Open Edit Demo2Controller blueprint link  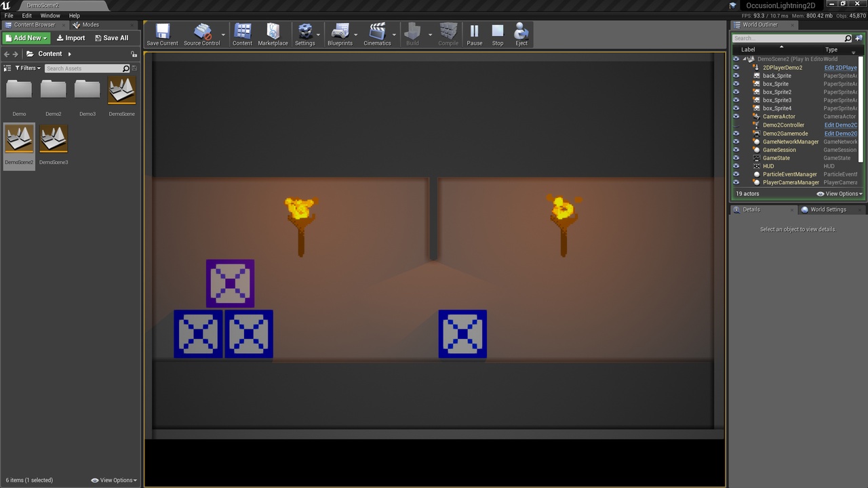point(840,125)
